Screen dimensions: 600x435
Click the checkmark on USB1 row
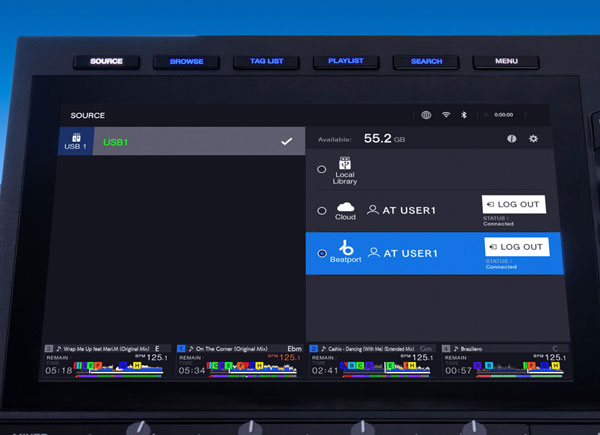(287, 142)
